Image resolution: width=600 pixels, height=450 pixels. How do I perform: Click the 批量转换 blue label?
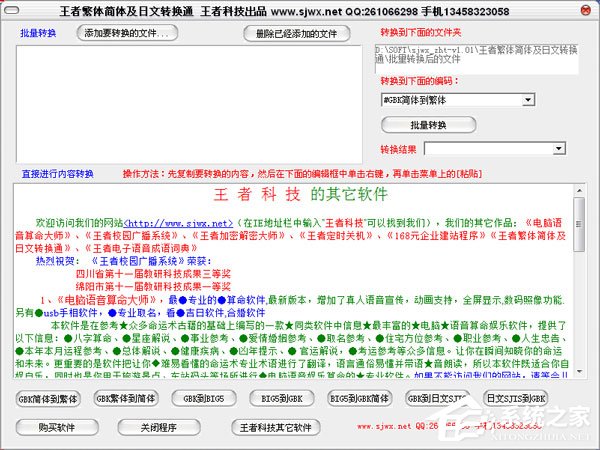pos(38,33)
